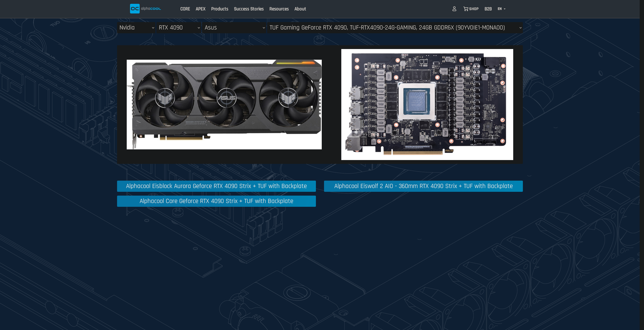
Task: Open the shopping cart via SHOP icon
Action: point(471,9)
